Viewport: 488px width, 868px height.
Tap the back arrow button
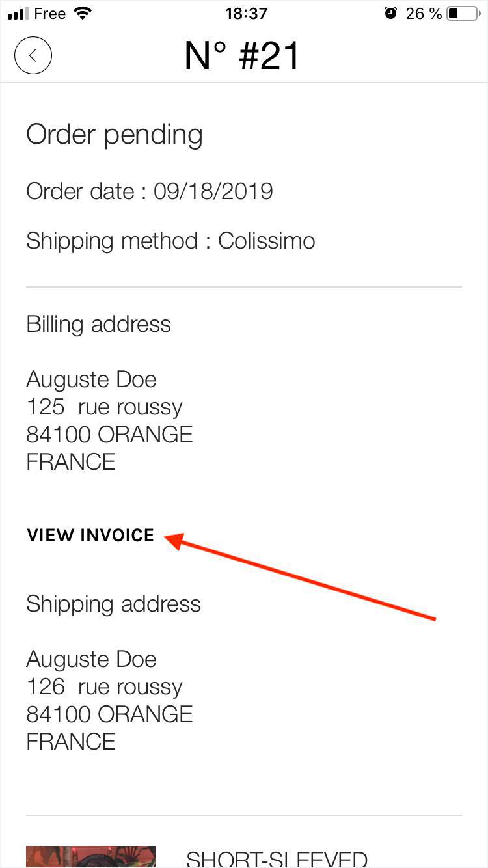point(33,55)
